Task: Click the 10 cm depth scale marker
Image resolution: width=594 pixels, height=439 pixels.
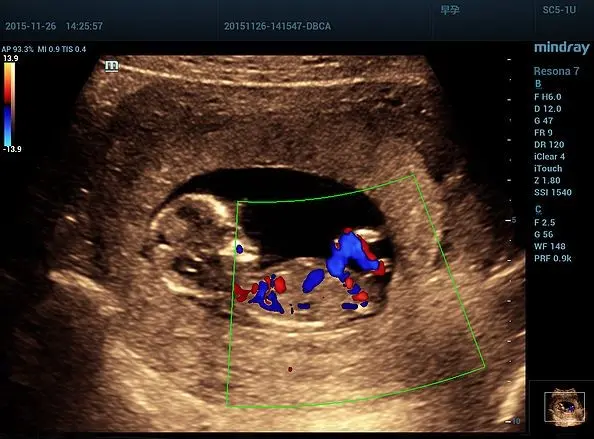Action: (513, 421)
